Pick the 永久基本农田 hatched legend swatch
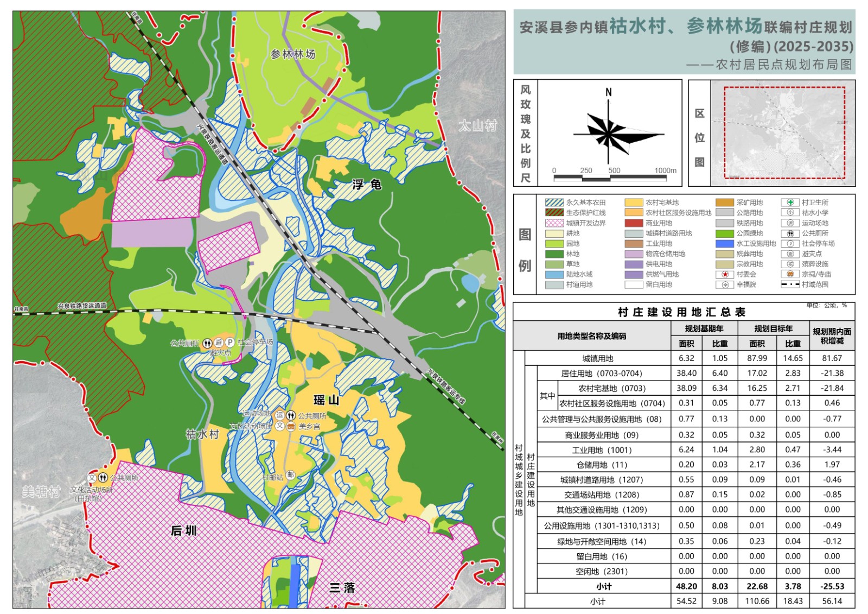 (554, 202)
